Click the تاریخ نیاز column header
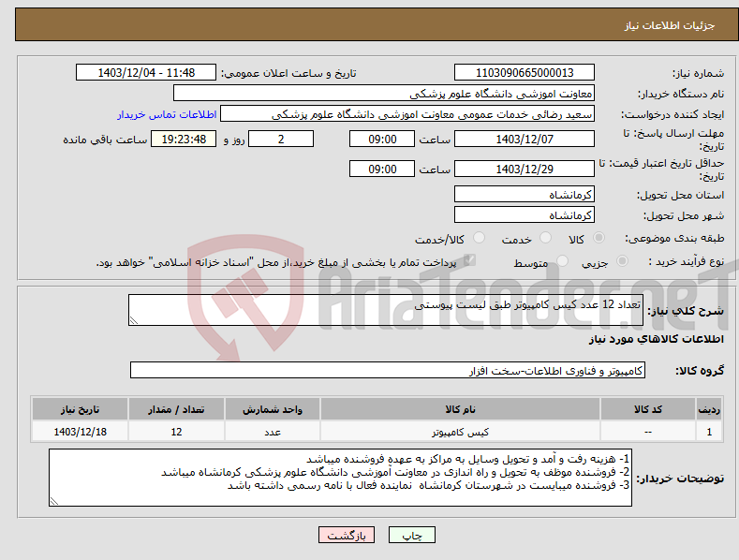The width and height of the screenshot is (739, 560). coord(81,409)
